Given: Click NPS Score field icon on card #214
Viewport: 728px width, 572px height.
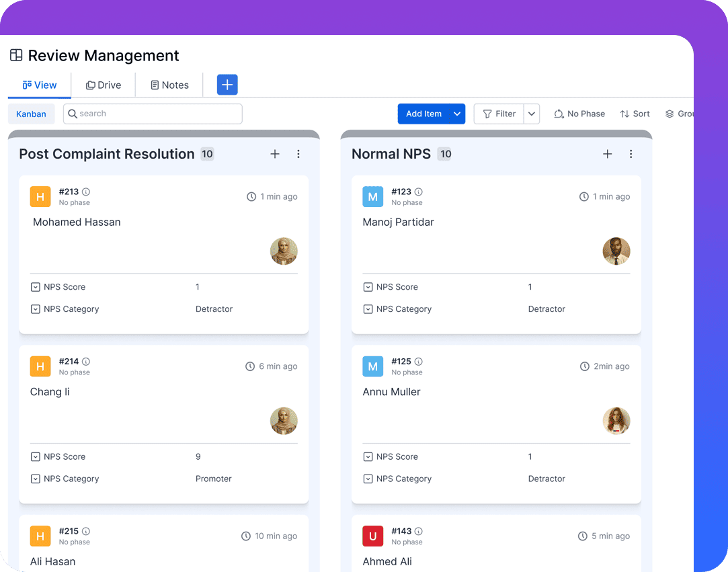Looking at the screenshot, I should (x=35, y=457).
